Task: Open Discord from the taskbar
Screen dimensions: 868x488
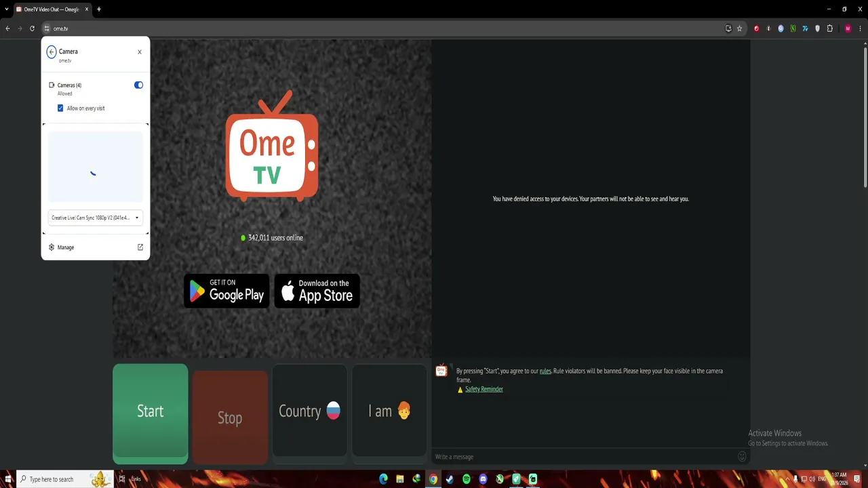Action: coord(483,479)
